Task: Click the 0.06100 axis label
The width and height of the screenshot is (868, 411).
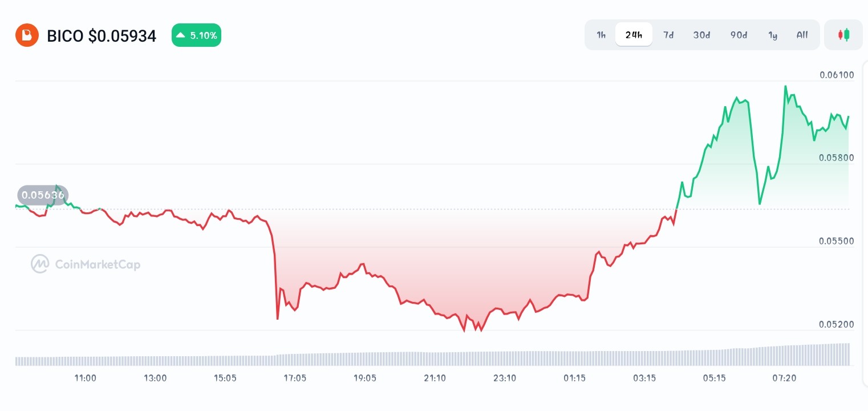Action: tap(837, 75)
